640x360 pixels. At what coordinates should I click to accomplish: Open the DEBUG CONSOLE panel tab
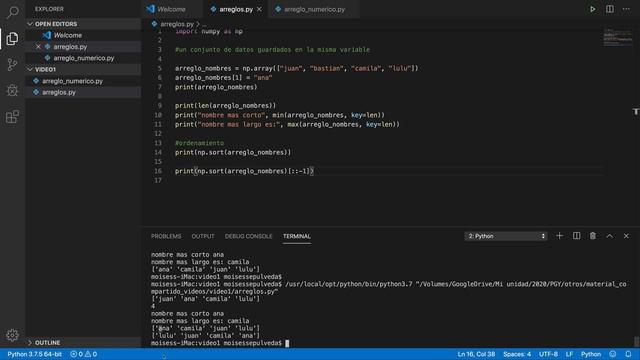(249, 236)
